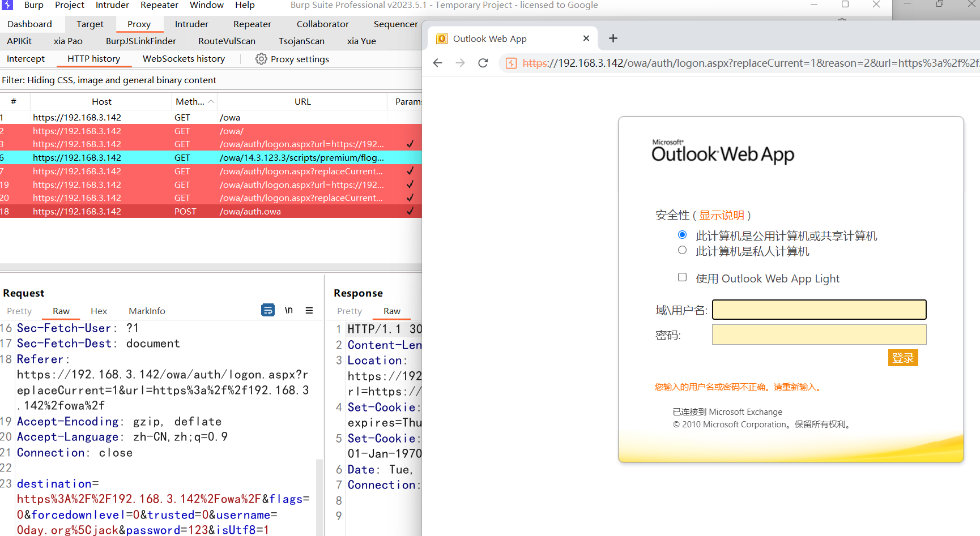Switch to the Dashboard tab
The height and width of the screenshot is (536, 980).
coord(29,24)
